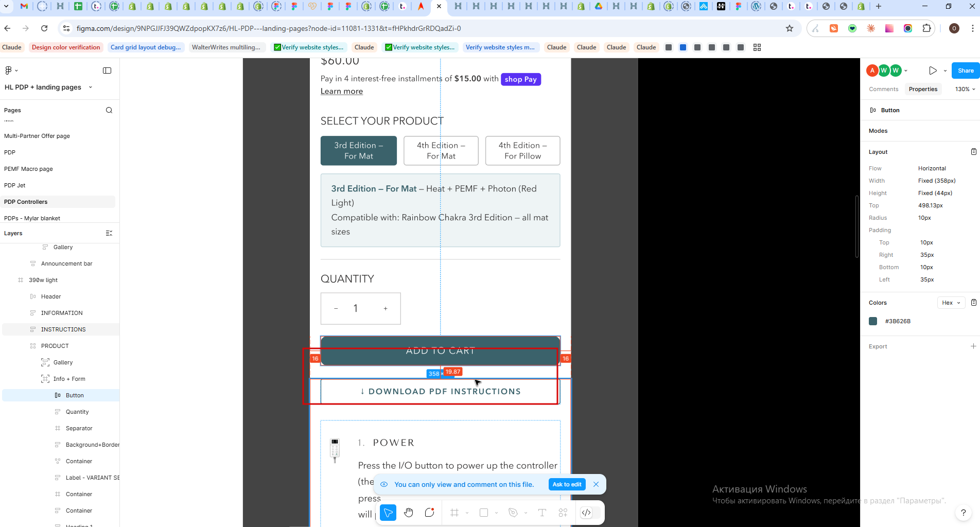Switch to the Properties tab
980x527 pixels.
(923, 89)
